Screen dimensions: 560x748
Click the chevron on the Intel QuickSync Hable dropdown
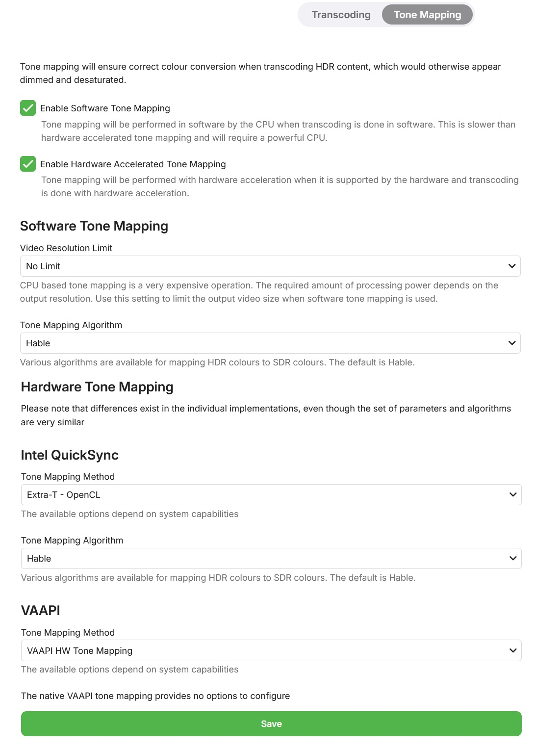click(x=513, y=559)
